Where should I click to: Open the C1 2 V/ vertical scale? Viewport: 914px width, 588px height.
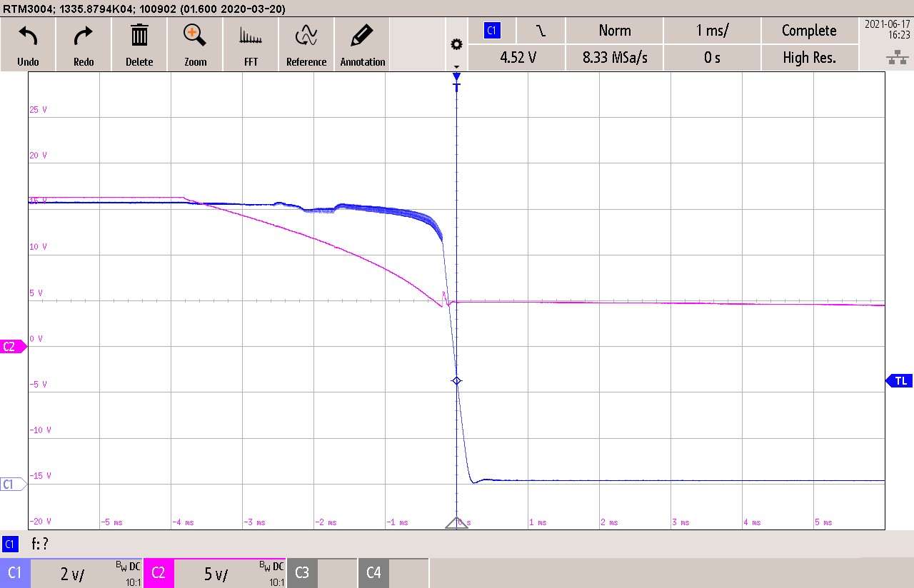point(86,573)
